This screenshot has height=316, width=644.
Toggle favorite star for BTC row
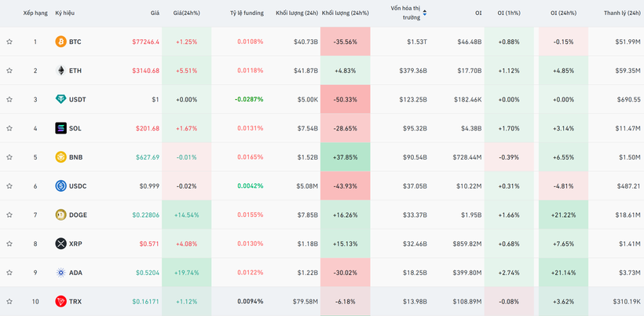(9, 42)
